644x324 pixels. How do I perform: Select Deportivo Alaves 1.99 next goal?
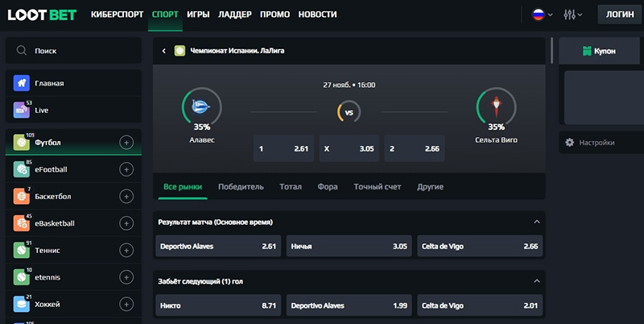coord(349,305)
